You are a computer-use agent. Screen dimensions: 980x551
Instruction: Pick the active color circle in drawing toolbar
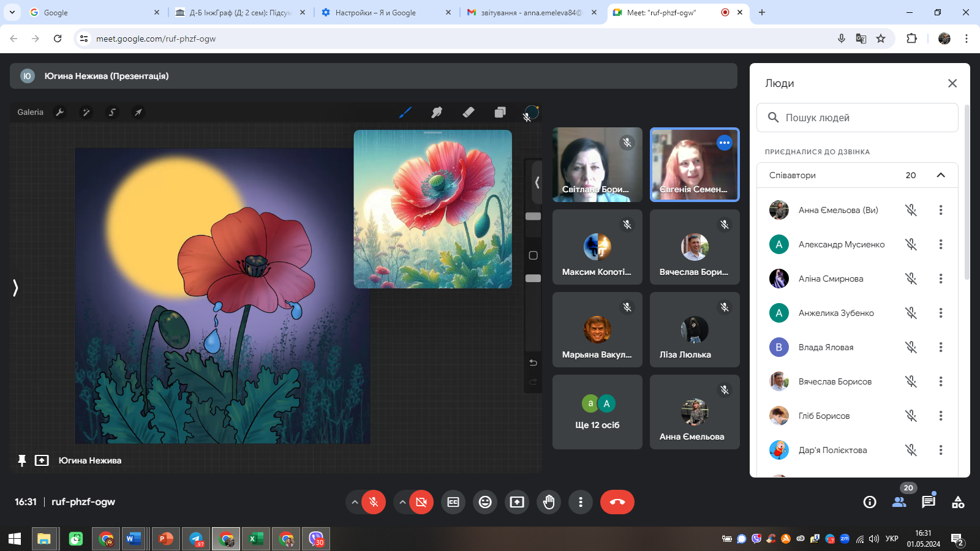[532, 112]
